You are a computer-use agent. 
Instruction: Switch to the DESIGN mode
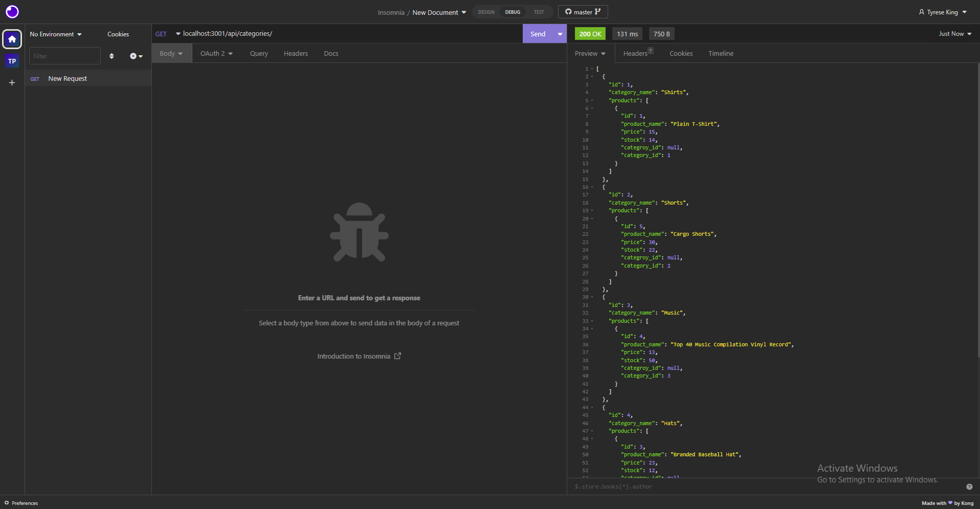pos(486,12)
